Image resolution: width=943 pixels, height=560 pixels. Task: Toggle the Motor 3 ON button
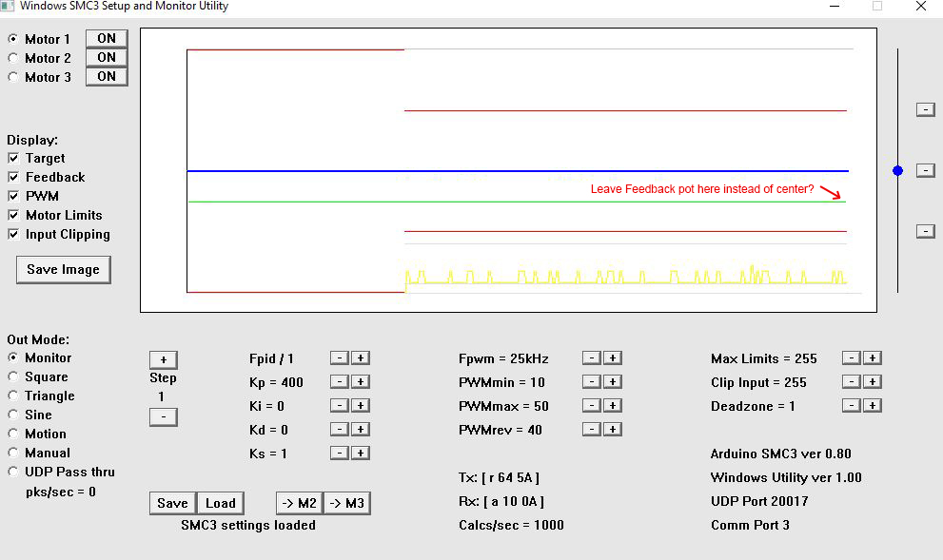[x=107, y=77]
